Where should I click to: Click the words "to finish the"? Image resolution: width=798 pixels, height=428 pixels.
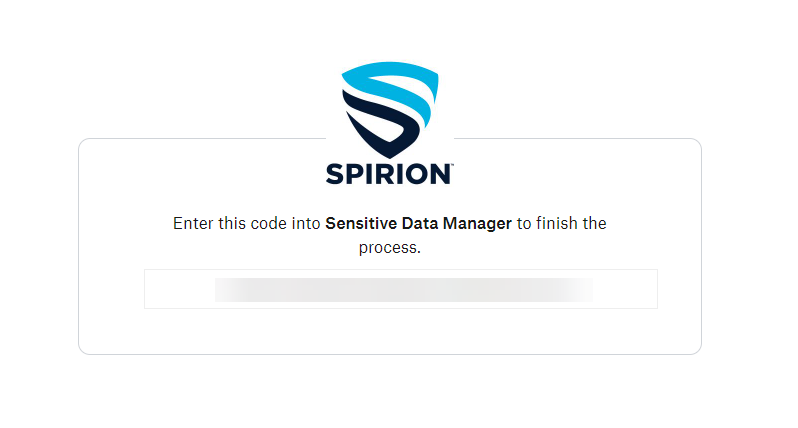pyautogui.click(x=561, y=223)
